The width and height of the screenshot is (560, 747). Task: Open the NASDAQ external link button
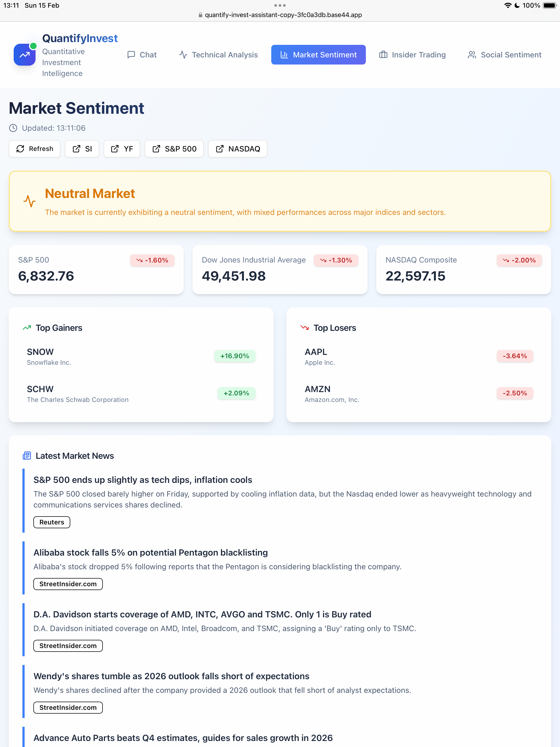tap(238, 148)
